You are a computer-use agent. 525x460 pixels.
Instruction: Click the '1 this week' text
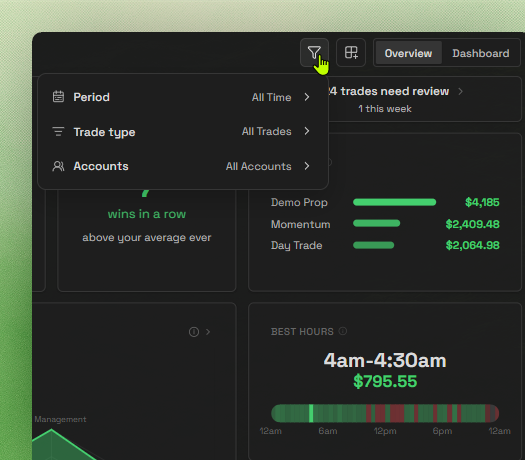click(385, 109)
